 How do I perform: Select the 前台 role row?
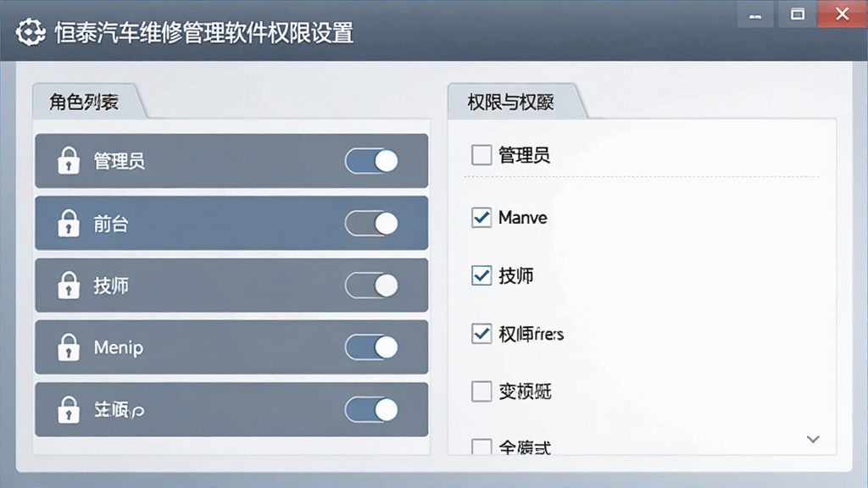coord(231,224)
